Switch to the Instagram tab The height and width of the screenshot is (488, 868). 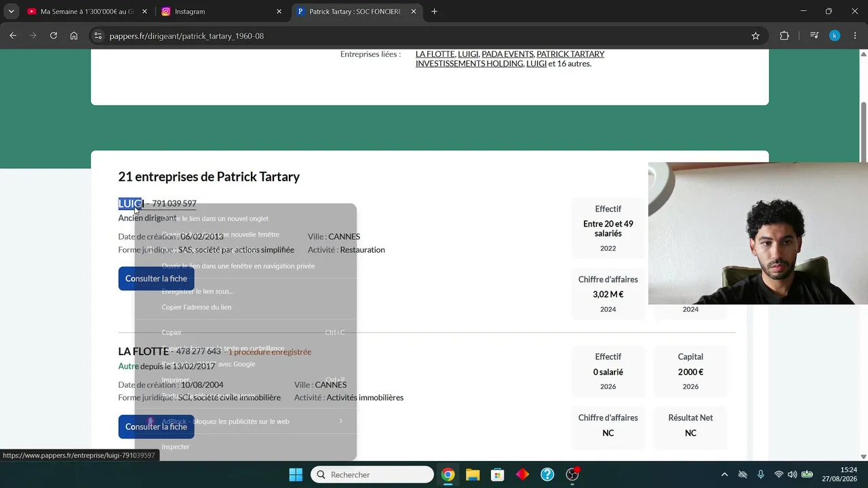tap(222, 12)
